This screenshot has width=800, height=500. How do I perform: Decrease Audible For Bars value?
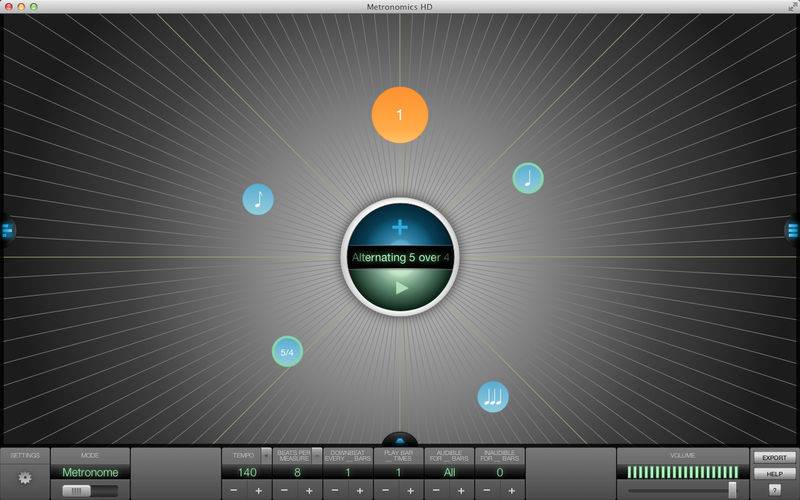436,490
